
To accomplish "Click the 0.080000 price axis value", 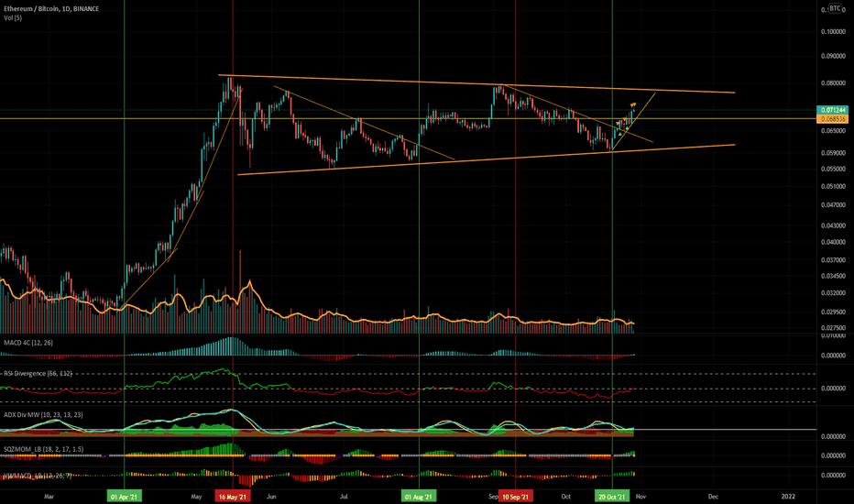I will [833, 82].
